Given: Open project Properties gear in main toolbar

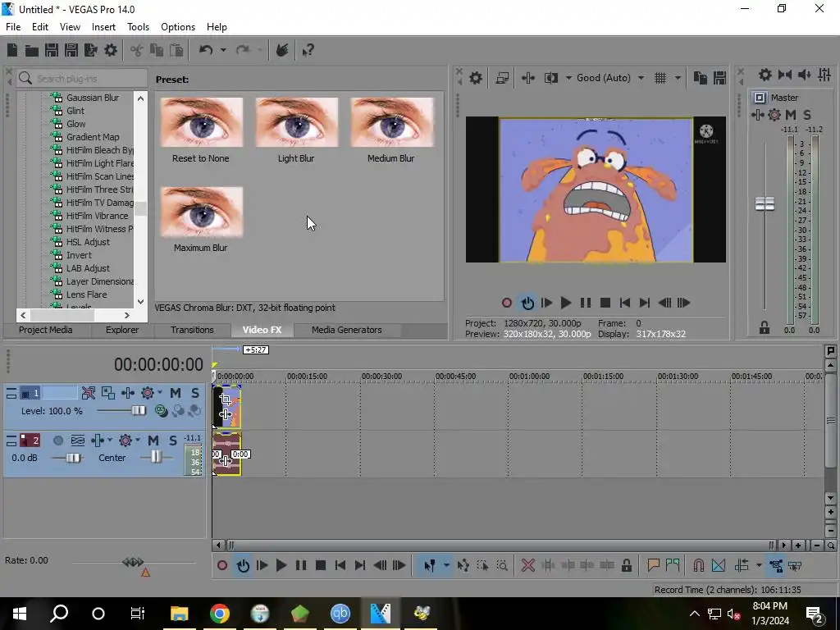Looking at the screenshot, I should (111, 50).
